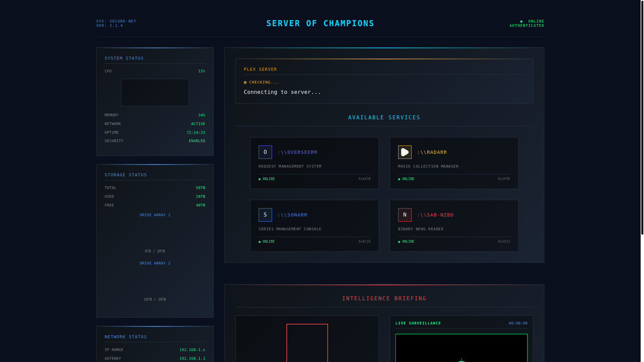Click the NETWORK STATUS panel heading
Screen dimensions: 644x362
point(125,337)
